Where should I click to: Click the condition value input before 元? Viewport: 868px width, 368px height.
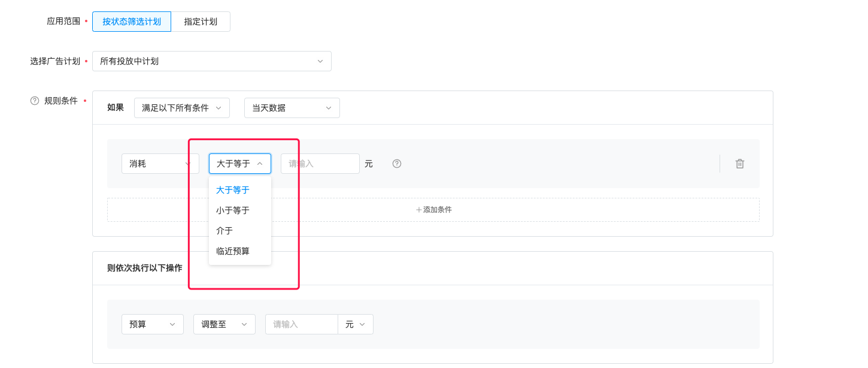pos(320,164)
